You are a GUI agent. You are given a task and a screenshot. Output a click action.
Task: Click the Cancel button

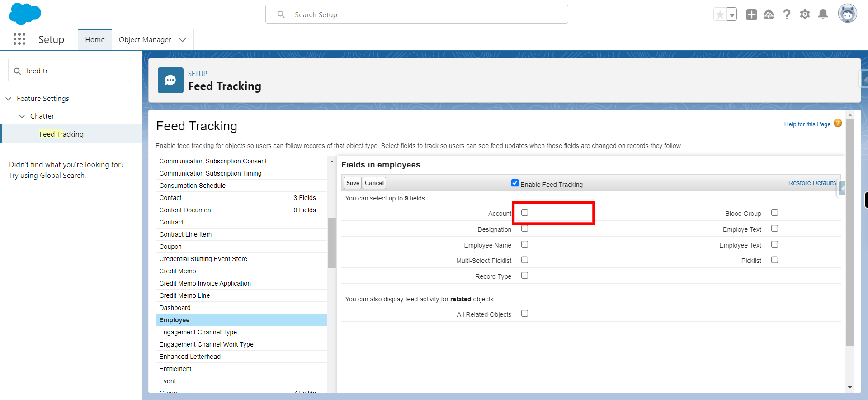click(x=374, y=183)
